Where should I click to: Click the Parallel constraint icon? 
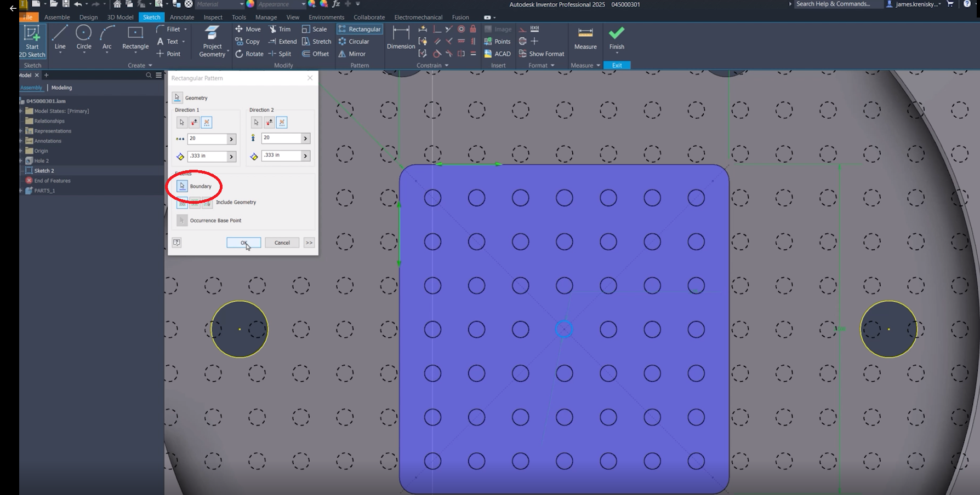click(x=437, y=42)
